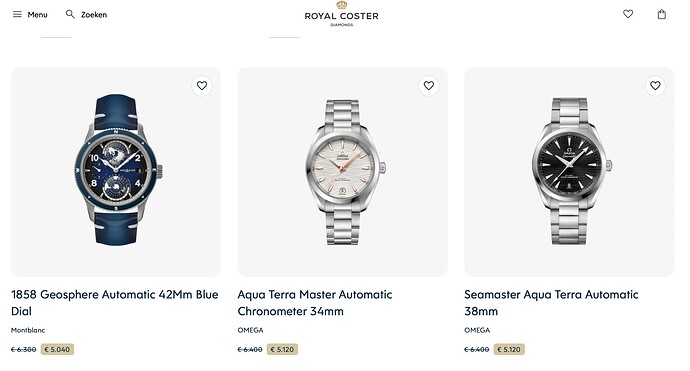
Task: Add Seamaster Aqua Terra 38mm to wishlist
Action: click(x=655, y=86)
